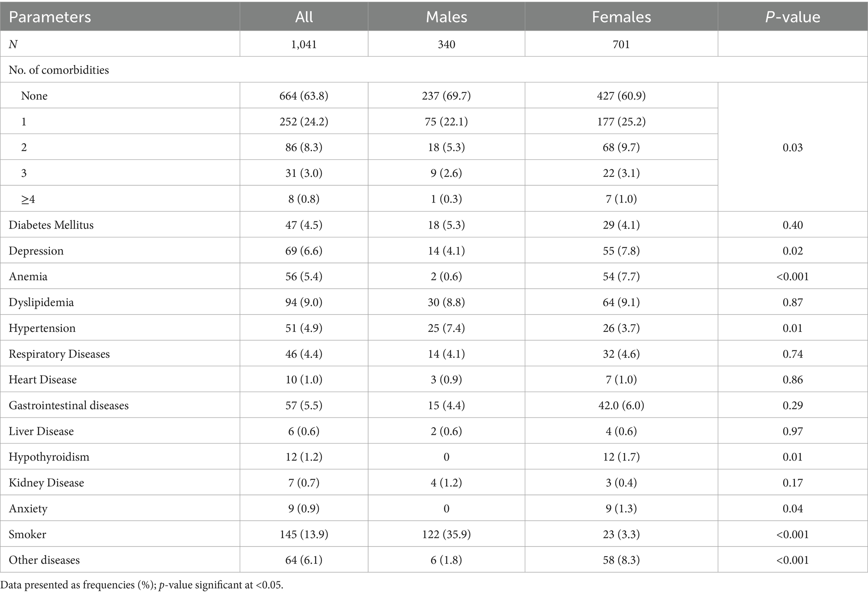Click the Dyslipidemia P-value 0.87
Image resolution: width=868 pixels, height=594 pixels.
(792, 302)
